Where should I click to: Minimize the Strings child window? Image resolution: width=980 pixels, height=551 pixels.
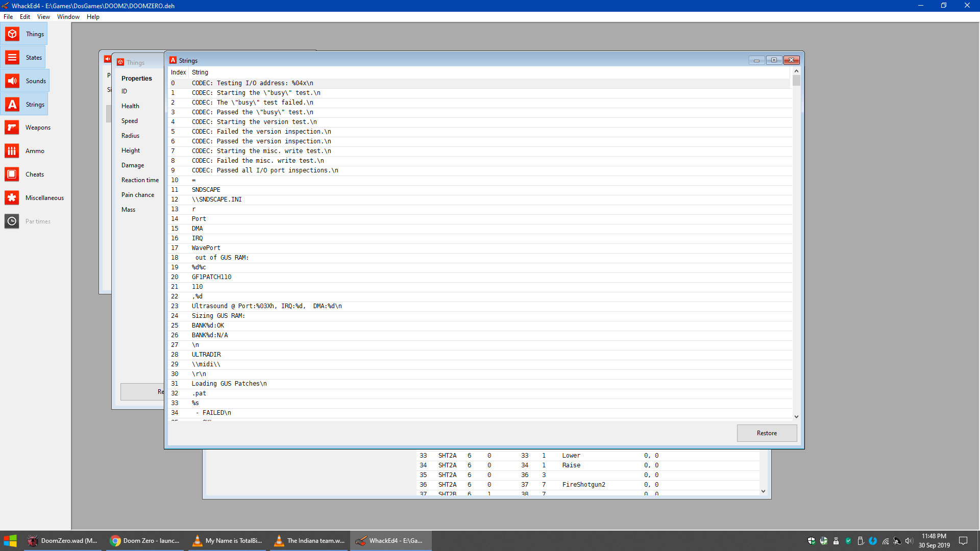tap(756, 60)
